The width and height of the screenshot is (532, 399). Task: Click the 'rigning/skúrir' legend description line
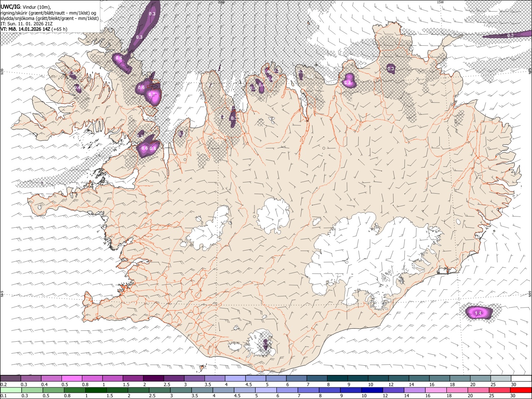click(x=48, y=13)
